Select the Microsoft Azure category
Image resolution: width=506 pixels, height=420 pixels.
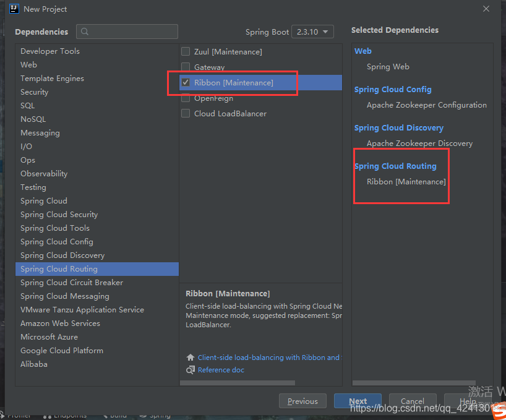tap(97, 336)
